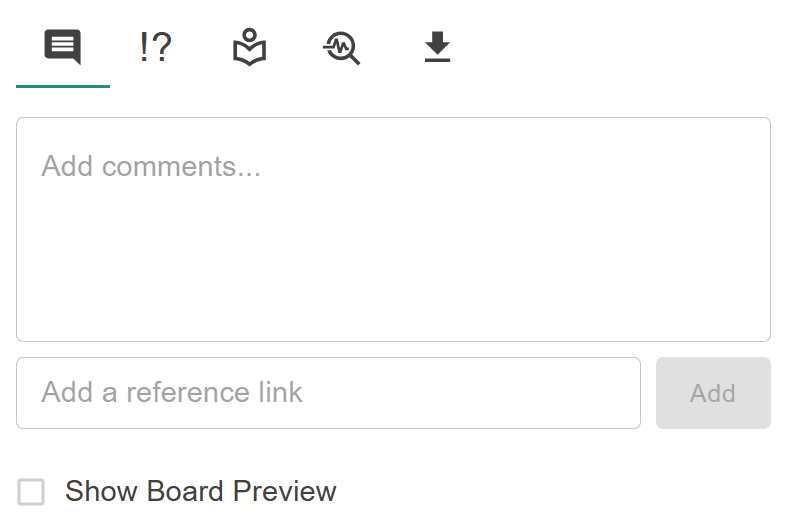Click the download arrow icon
The image size is (788, 522).
pyautogui.click(x=437, y=47)
